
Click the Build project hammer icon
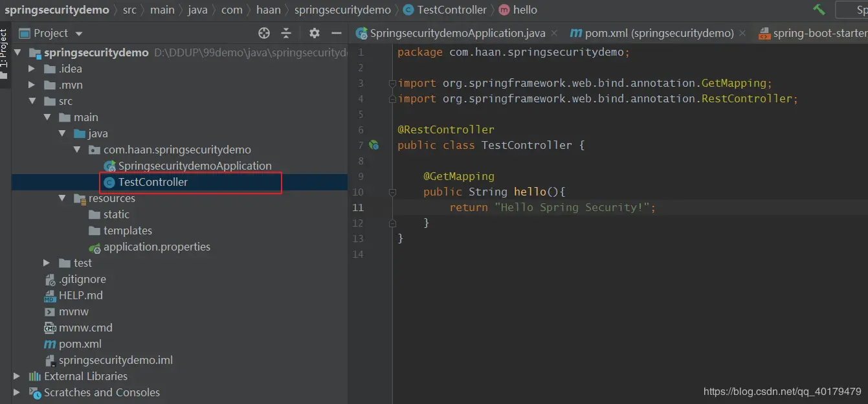819,9
